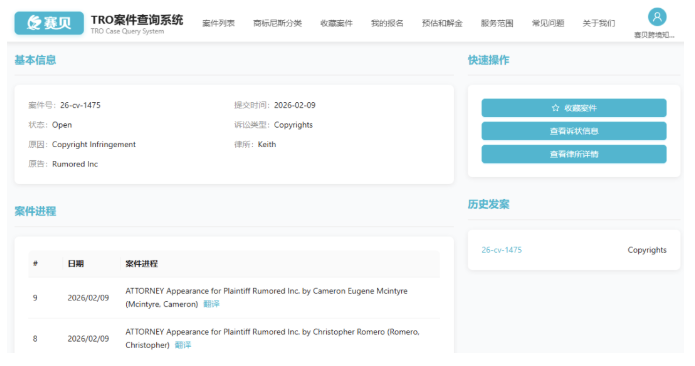This screenshot has width=695, height=366.
Task: Open the 案件列表 nav item
Action: click(218, 23)
